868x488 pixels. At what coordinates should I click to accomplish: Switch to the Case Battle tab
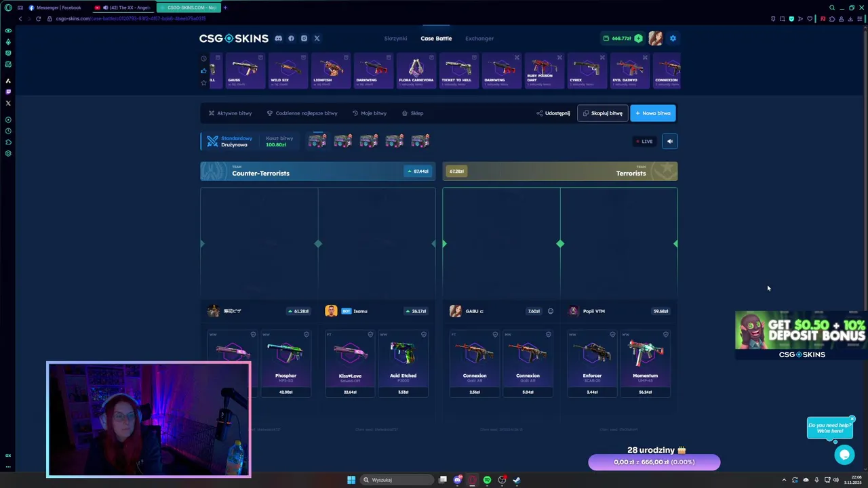[436, 39]
